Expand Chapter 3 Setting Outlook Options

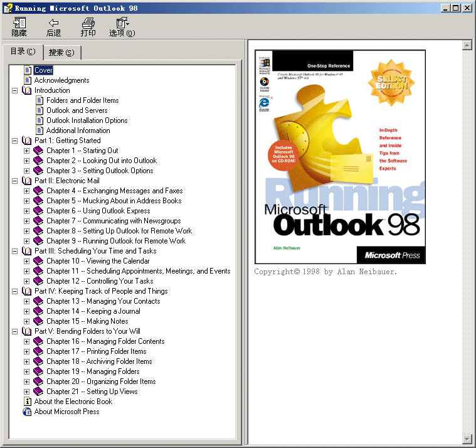pos(27,171)
